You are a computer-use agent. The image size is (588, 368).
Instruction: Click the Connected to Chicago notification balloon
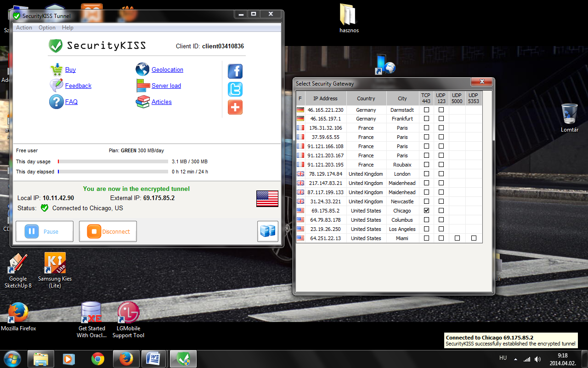511,340
